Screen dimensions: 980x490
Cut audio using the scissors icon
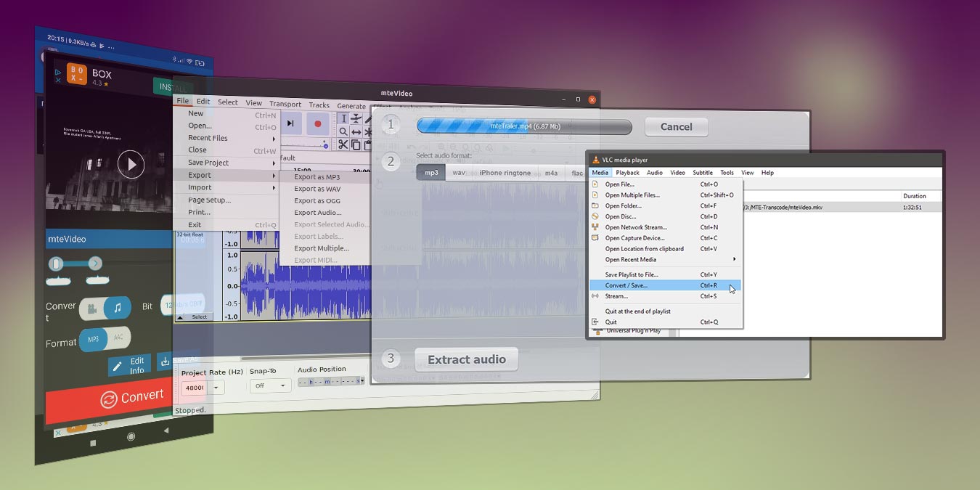click(x=343, y=144)
